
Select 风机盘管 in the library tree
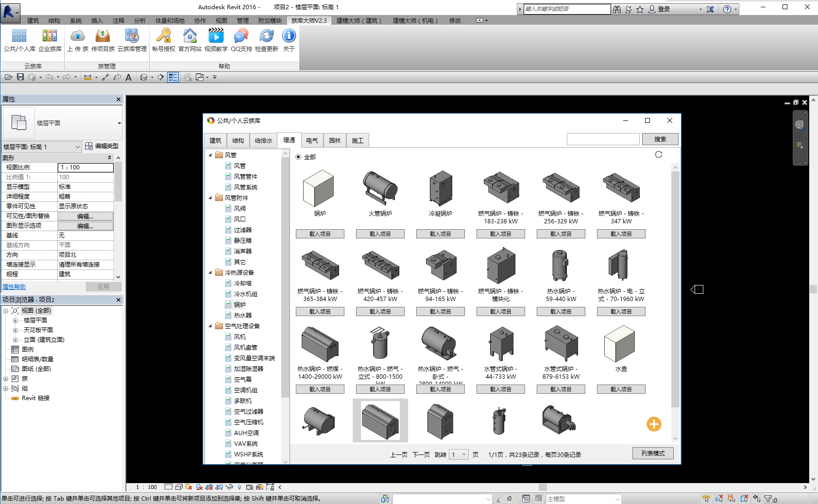pos(245,347)
